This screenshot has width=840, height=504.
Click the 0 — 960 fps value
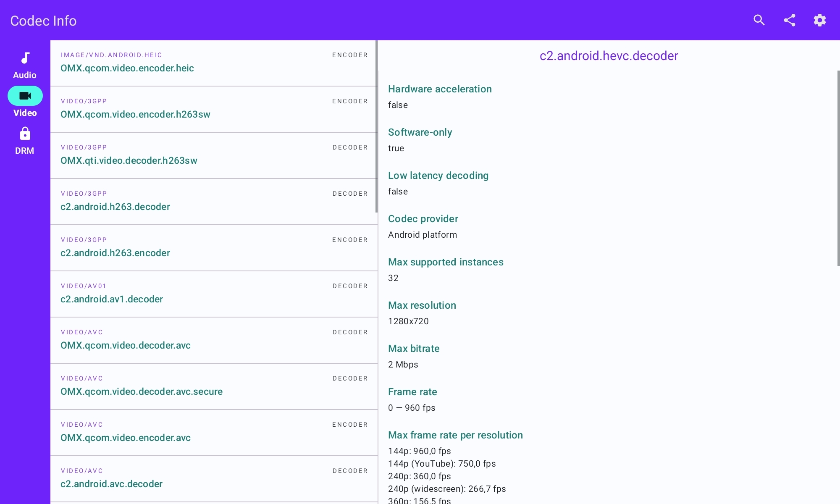point(412,408)
